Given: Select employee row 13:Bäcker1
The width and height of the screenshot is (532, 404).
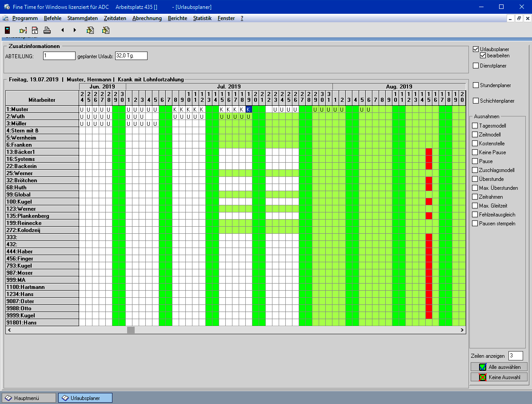Looking at the screenshot, I should coord(42,152).
